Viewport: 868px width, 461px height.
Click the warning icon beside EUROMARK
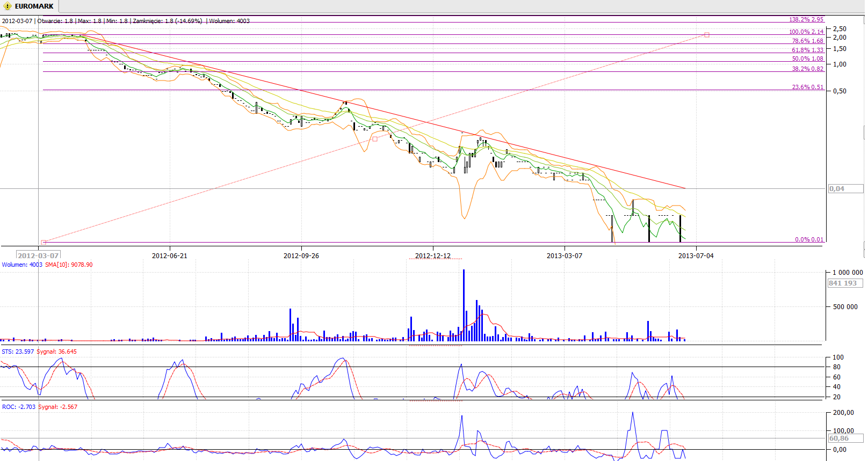(8, 6)
